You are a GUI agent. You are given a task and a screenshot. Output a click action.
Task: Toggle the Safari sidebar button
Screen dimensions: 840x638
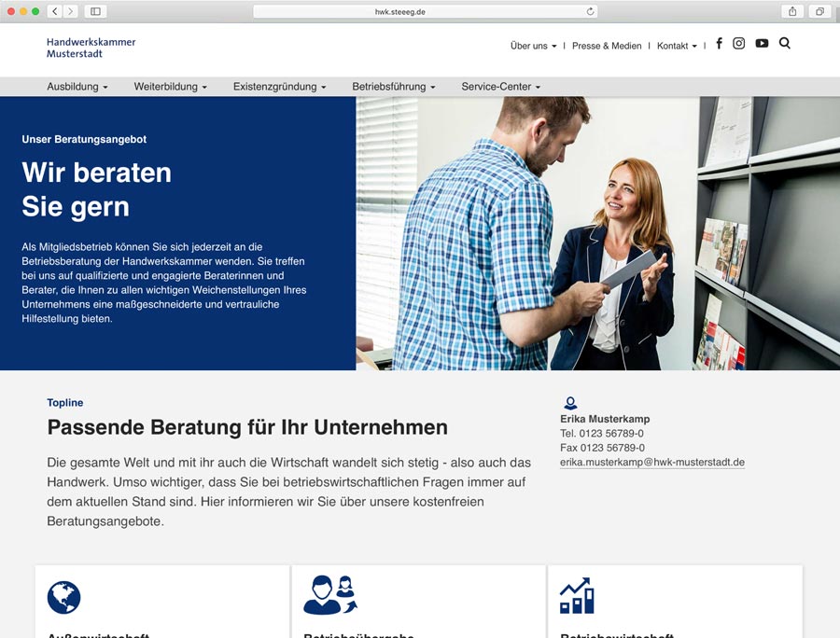tap(95, 11)
